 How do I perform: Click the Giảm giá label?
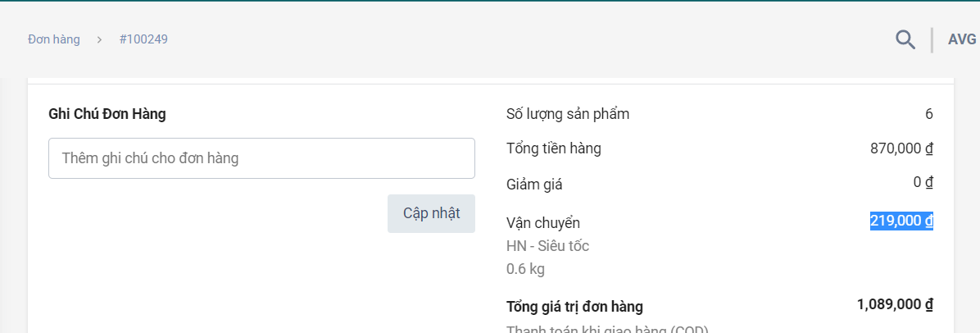point(534,185)
